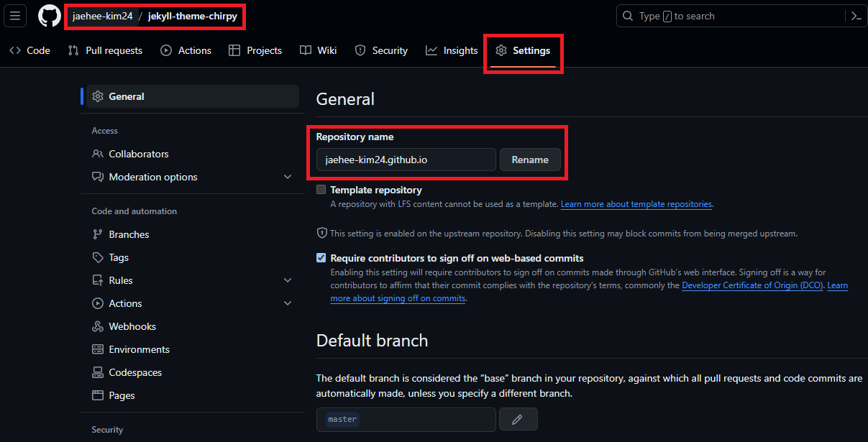Open jaehee-kim24 owner link in breadcrumb
This screenshot has height=442, width=868.
pyautogui.click(x=102, y=16)
